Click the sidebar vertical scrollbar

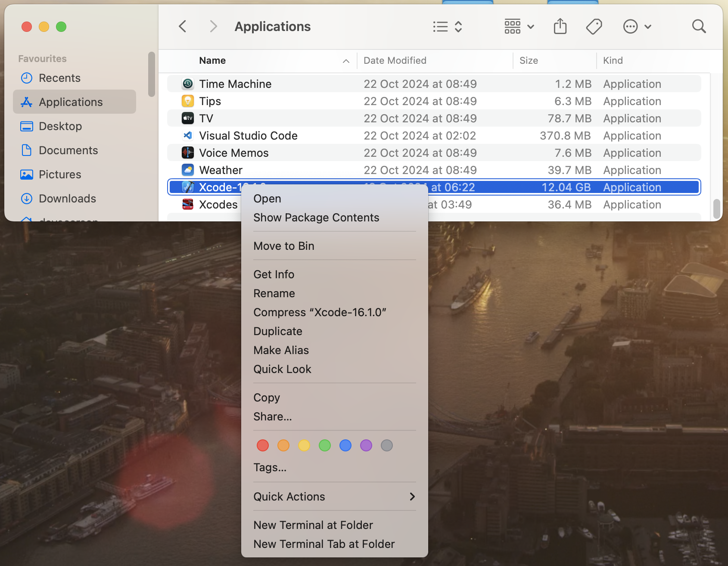click(x=151, y=75)
